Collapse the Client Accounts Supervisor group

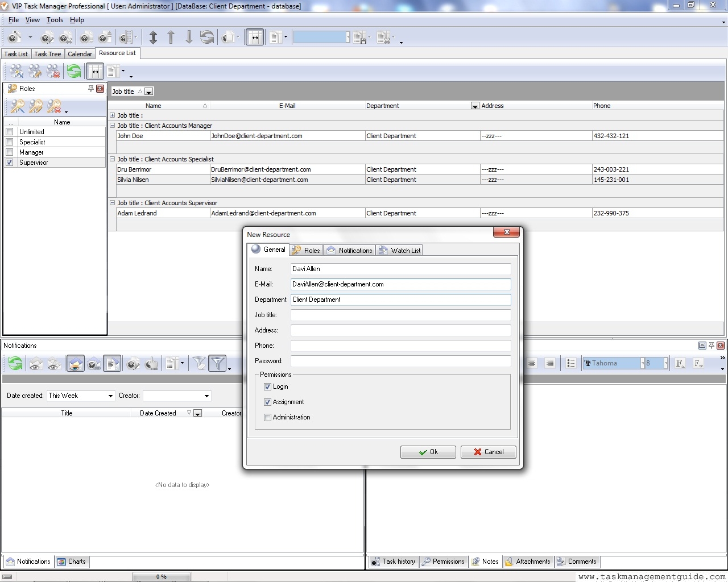tap(112, 203)
